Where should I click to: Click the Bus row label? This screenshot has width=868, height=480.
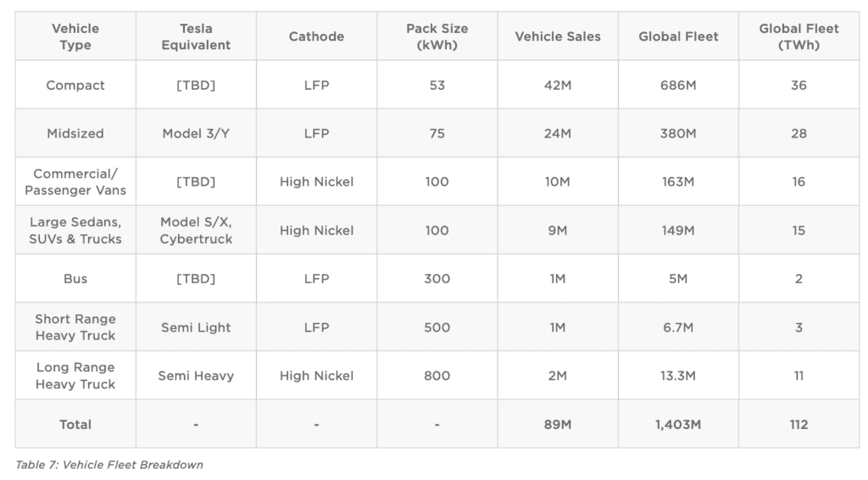(75, 278)
